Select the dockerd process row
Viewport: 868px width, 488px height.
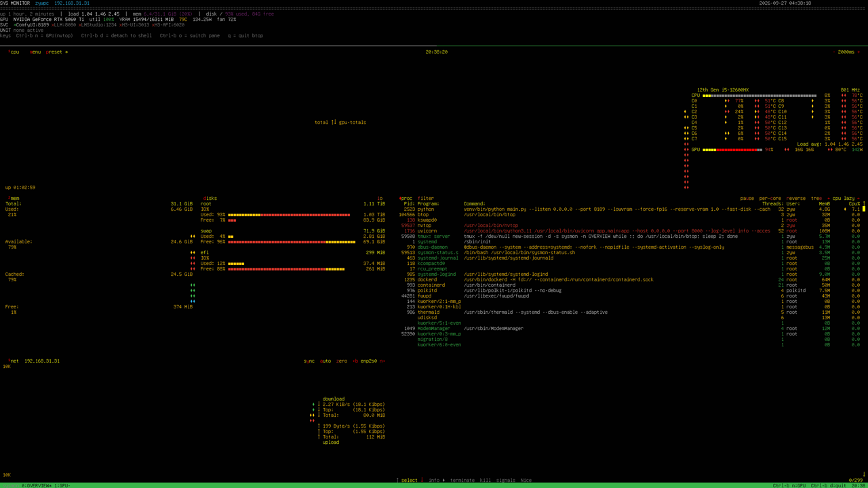coord(630,280)
